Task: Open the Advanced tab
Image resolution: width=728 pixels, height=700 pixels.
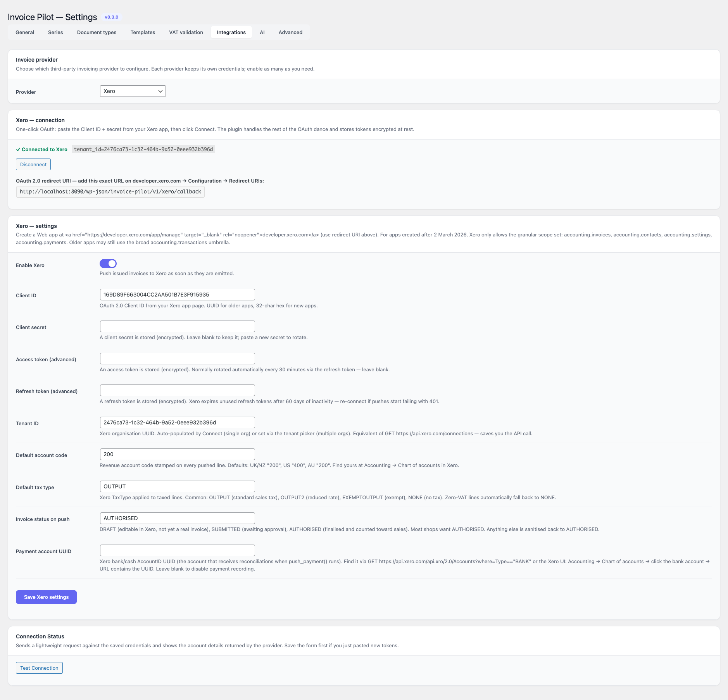Action: click(x=290, y=33)
